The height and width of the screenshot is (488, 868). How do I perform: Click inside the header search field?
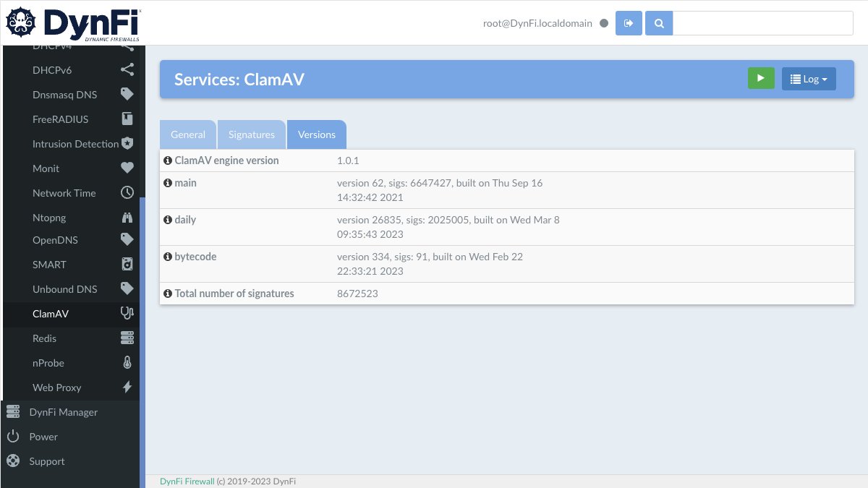coord(763,22)
